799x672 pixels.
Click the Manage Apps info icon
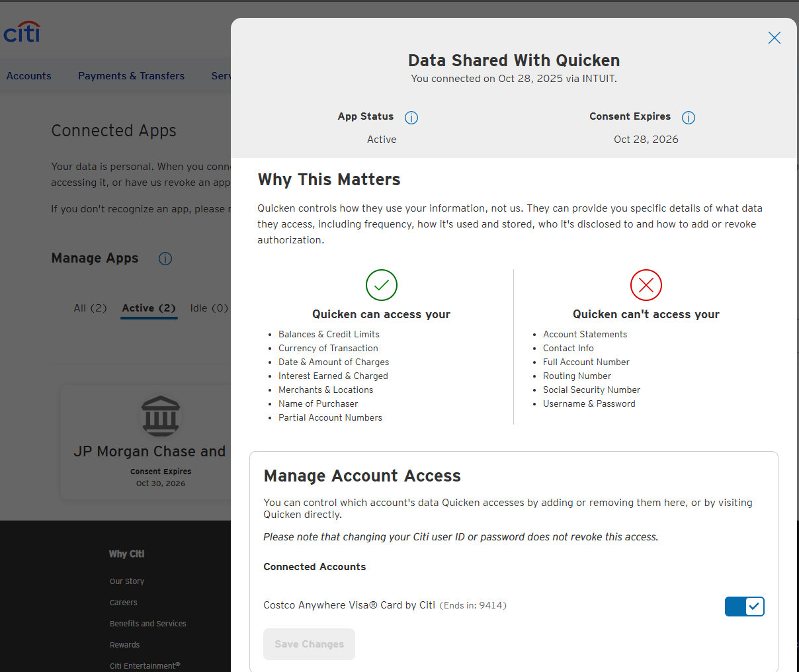click(x=165, y=259)
